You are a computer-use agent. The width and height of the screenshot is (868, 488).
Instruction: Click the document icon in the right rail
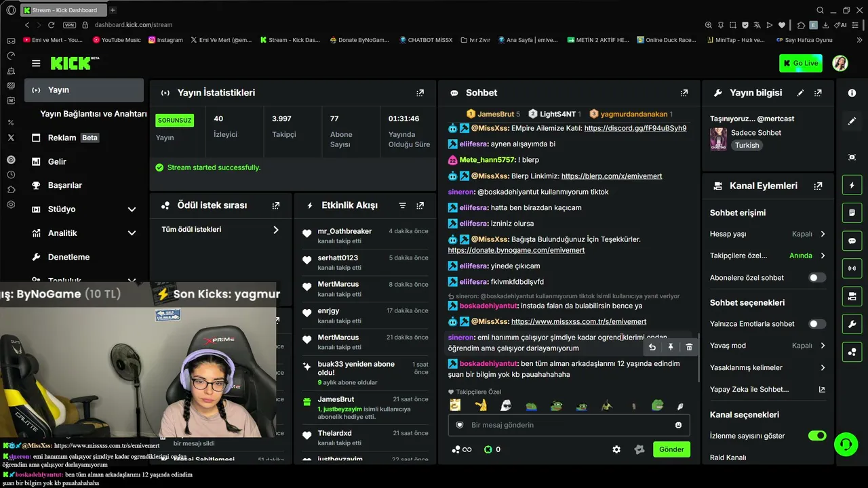tap(852, 213)
